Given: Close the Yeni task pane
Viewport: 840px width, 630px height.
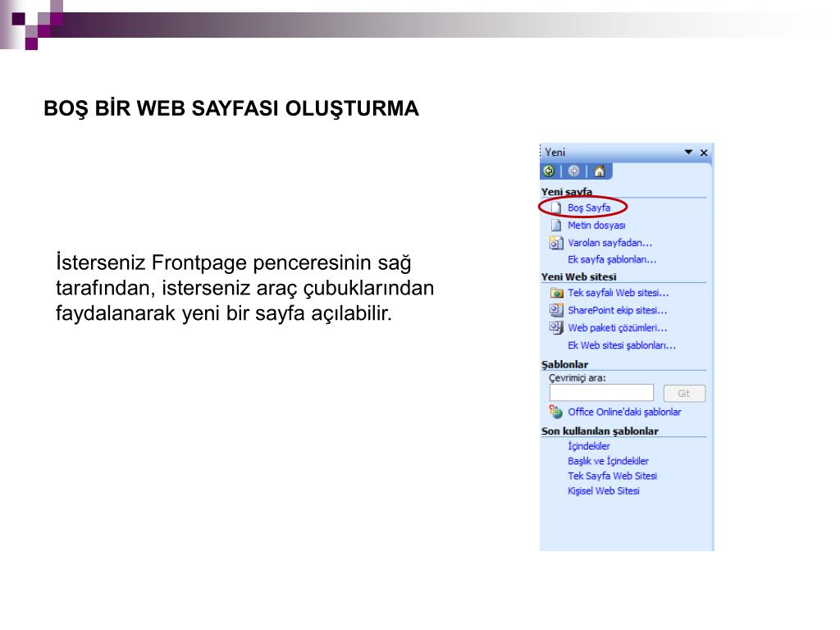Looking at the screenshot, I should [704, 153].
